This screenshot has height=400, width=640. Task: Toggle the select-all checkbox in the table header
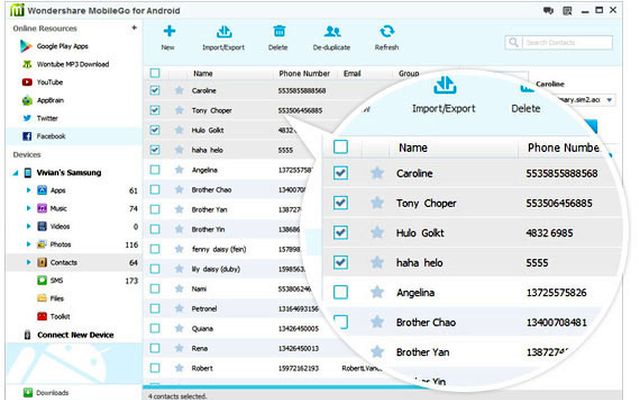tap(155, 73)
